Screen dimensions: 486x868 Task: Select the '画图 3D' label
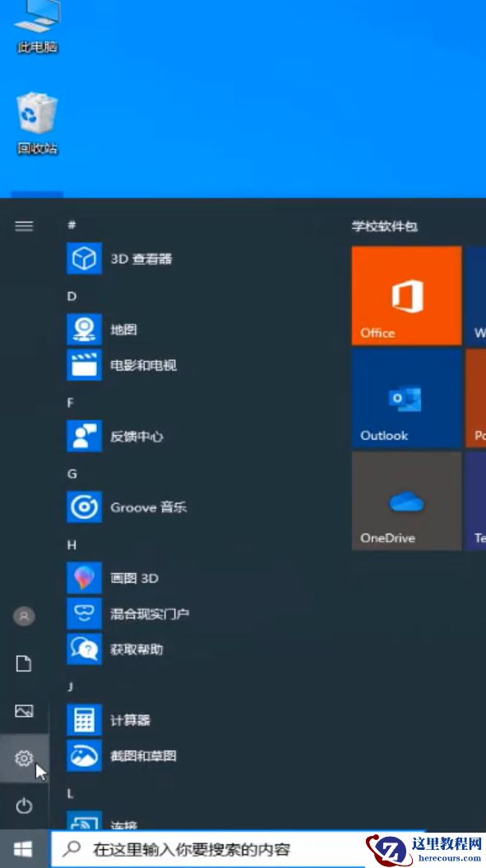(x=135, y=578)
